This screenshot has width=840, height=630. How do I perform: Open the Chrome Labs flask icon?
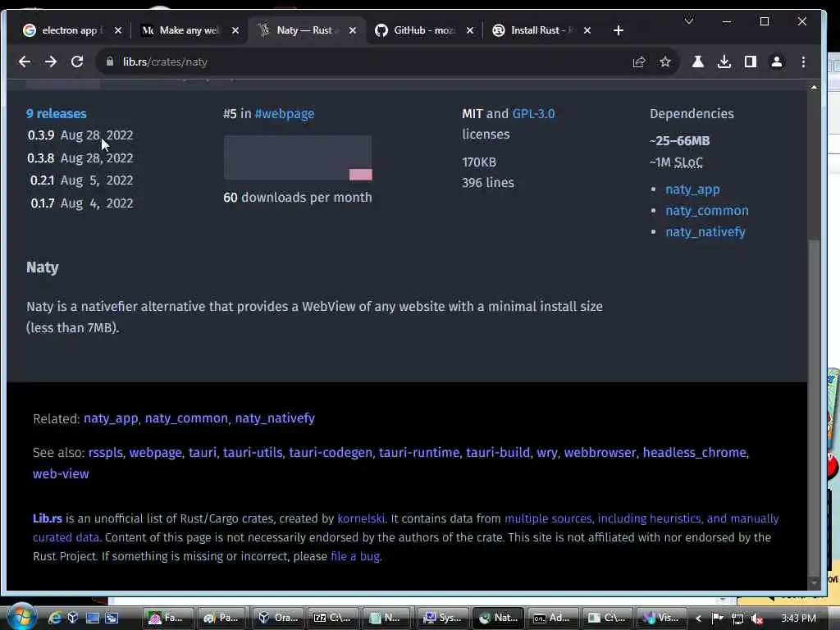click(x=697, y=62)
